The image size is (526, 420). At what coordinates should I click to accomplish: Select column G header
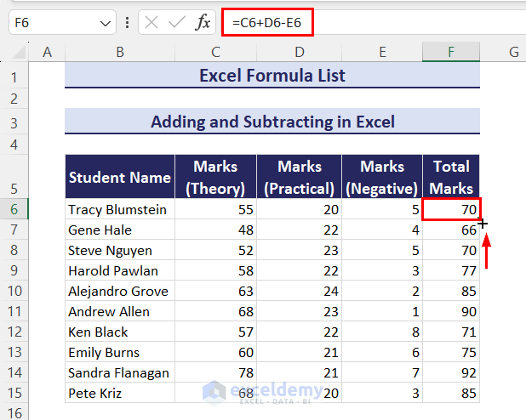point(513,52)
